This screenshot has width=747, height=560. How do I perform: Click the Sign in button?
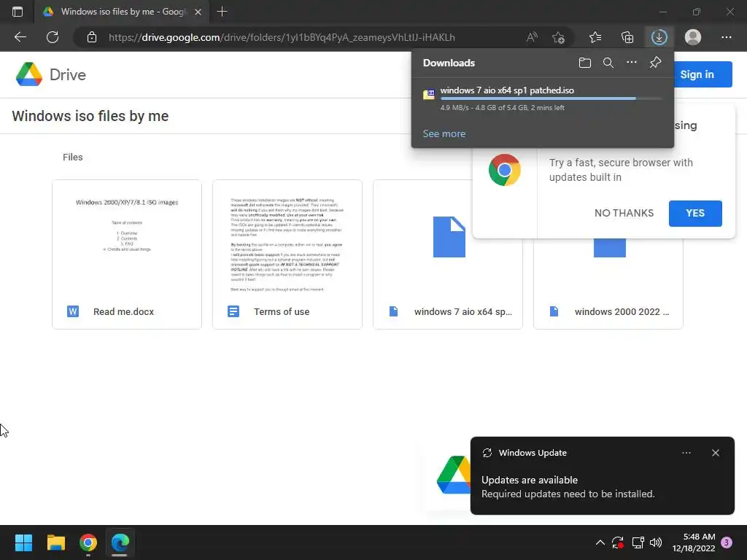(x=697, y=74)
